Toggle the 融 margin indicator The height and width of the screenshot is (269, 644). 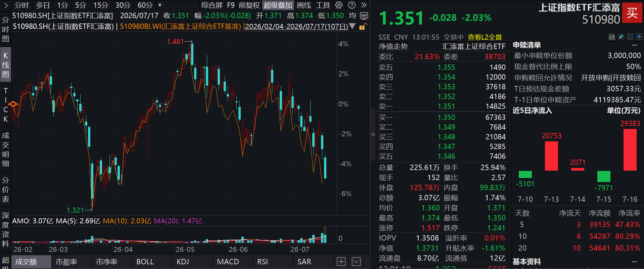612,37
